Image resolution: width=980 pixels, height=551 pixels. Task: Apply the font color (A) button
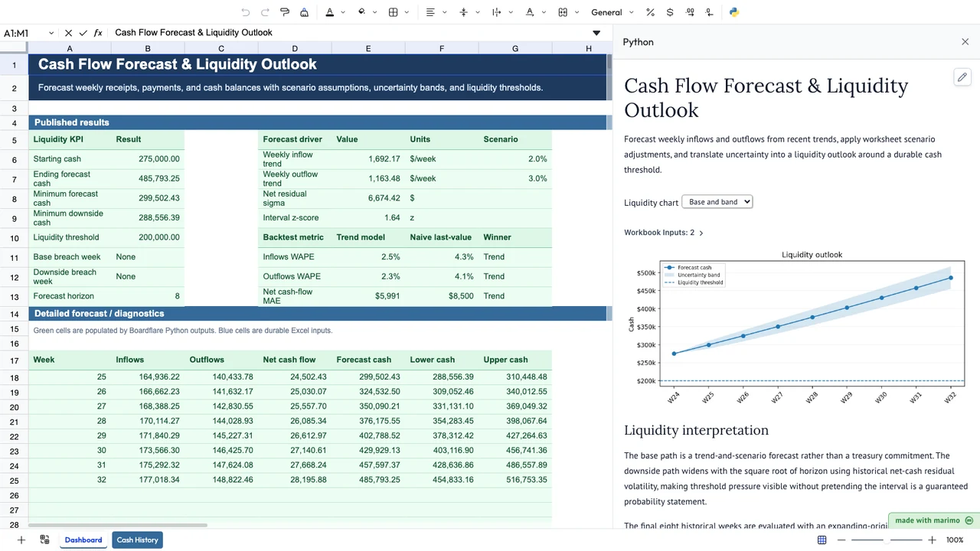(x=329, y=12)
